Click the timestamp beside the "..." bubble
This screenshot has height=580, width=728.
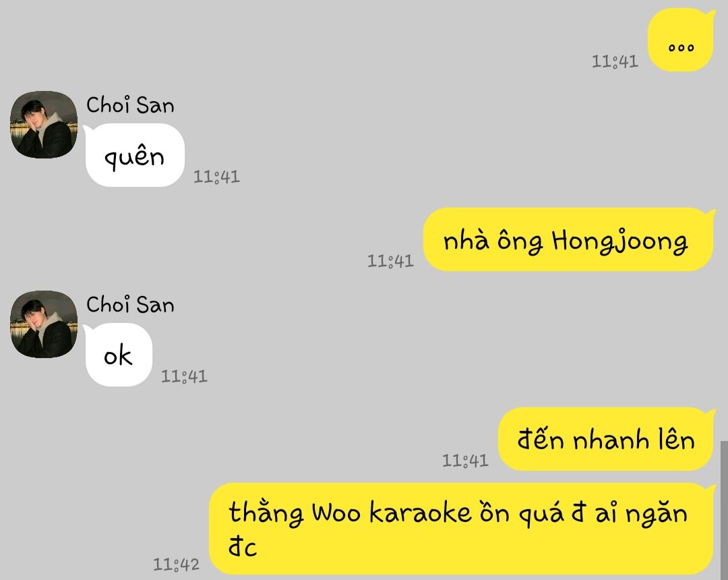pyautogui.click(x=615, y=61)
